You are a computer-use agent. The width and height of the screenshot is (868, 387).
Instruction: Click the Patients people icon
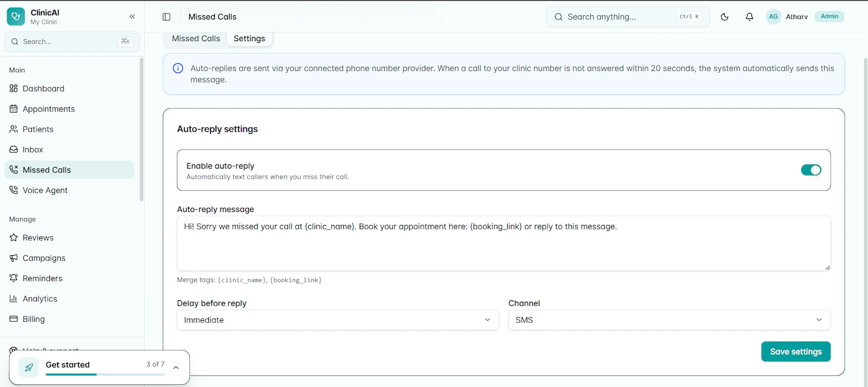(14, 129)
